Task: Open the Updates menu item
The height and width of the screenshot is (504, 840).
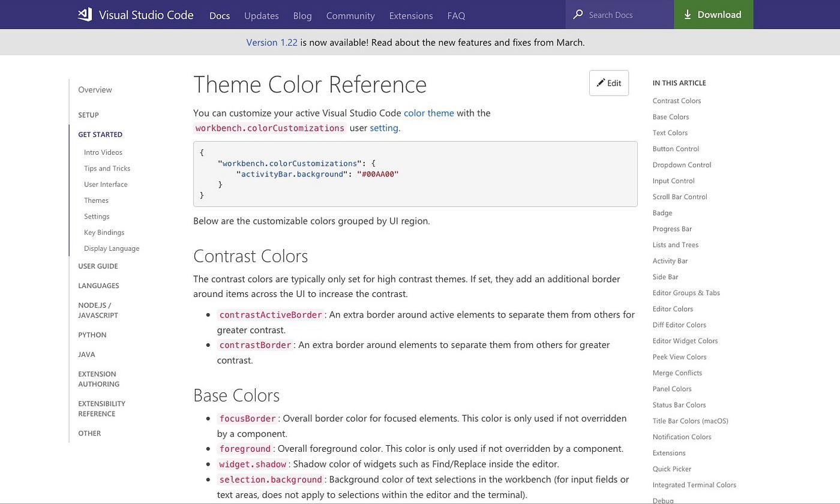Action: pos(261,16)
